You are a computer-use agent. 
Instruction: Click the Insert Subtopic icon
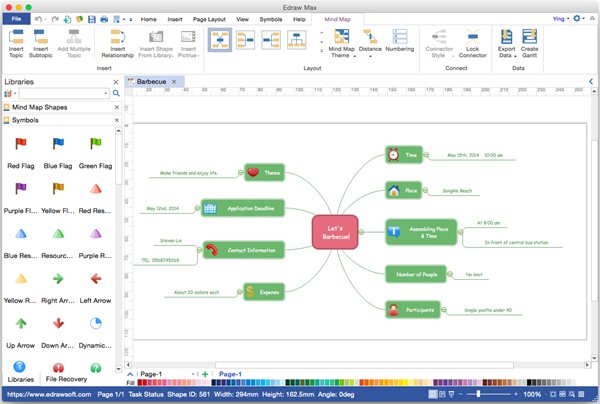pos(41,41)
